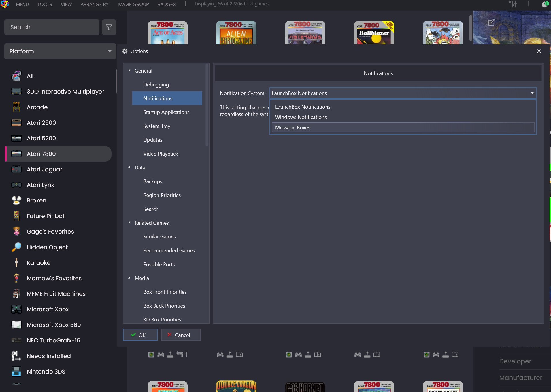
Task: Select the Microsoft Xbox console icon
Action: pos(16,309)
